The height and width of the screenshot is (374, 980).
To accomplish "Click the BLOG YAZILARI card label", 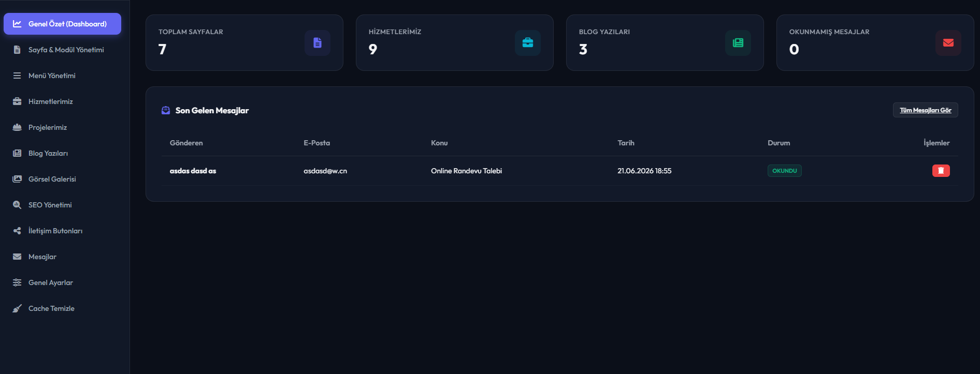I will point(604,32).
